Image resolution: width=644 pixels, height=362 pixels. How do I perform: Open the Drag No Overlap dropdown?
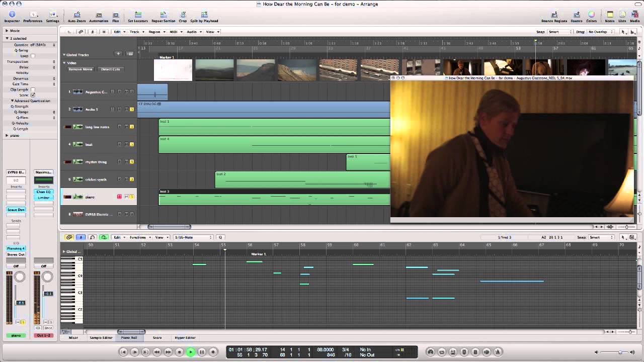[600, 32]
